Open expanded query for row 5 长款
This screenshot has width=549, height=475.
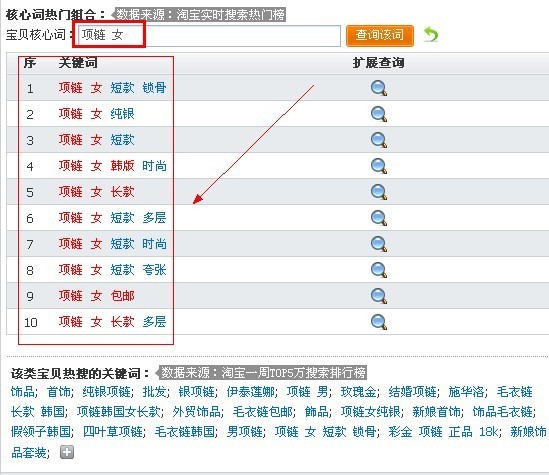coord(379,192)
